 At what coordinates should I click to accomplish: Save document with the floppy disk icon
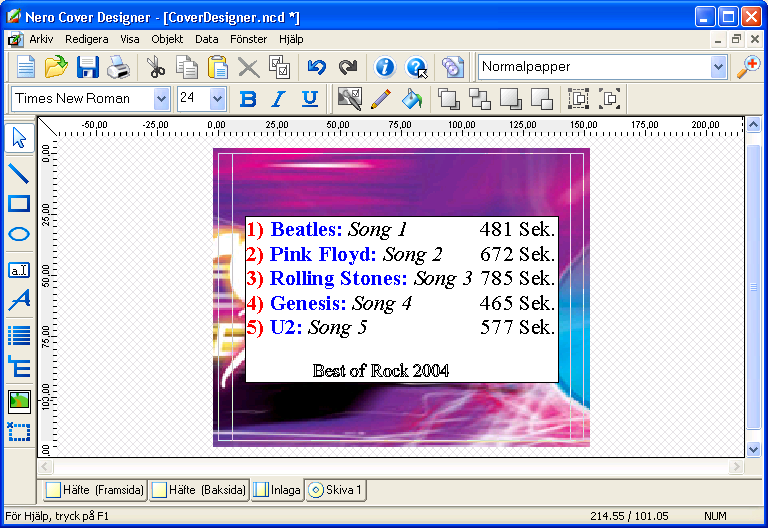88,67
